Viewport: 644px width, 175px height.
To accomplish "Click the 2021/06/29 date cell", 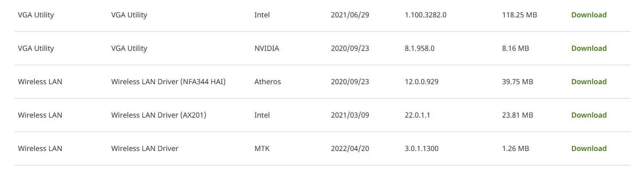I will [350, 15].
